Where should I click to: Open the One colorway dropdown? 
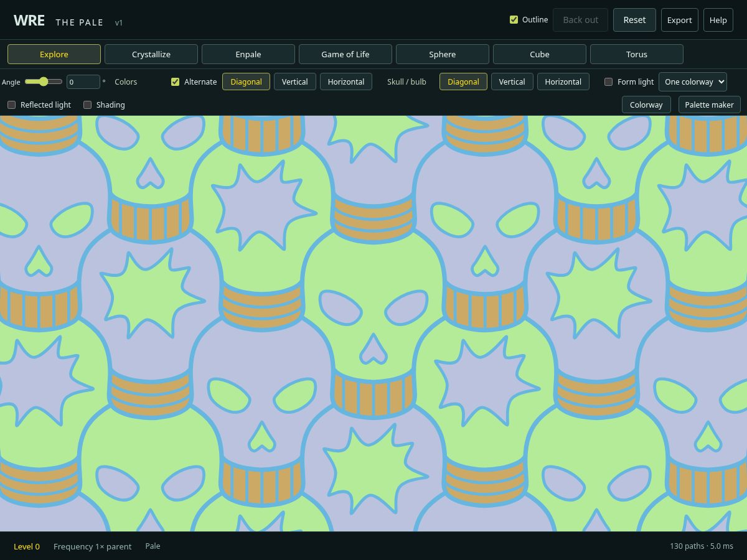pyautogui.click(x=693, y=82)
